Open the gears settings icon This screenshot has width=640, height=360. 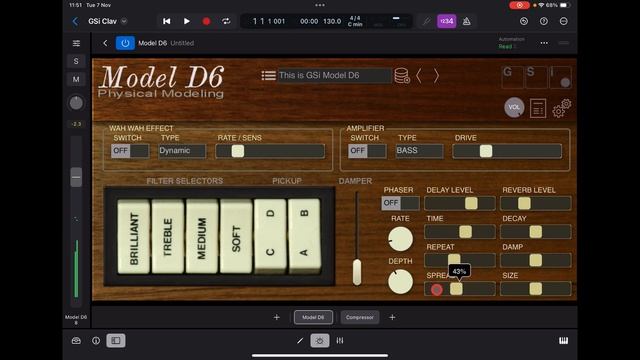point(562,108)
